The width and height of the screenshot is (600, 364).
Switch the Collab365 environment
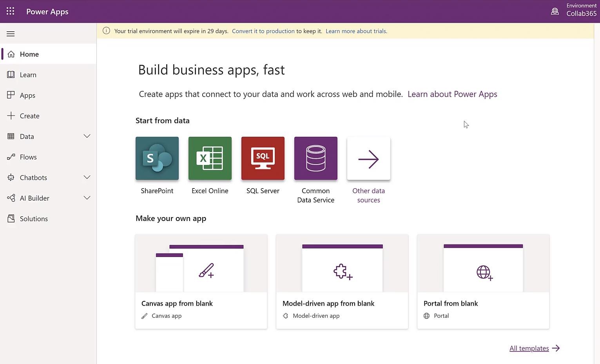[582, 13]
